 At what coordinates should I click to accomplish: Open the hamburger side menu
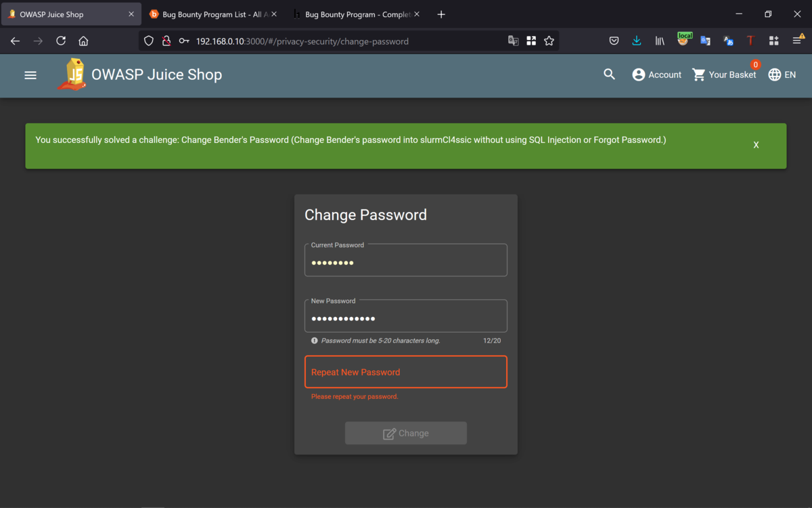point(30,75)
